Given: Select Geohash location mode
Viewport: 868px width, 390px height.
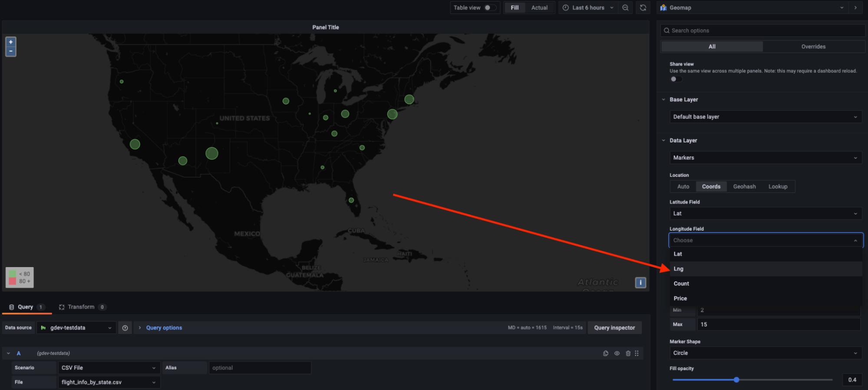Looking at the screenshot, I should (744, 187).
